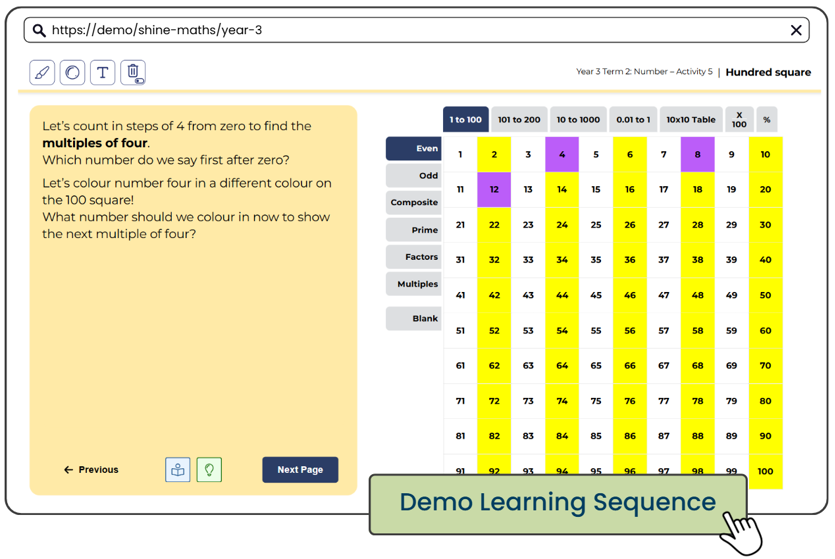
Task: Click the yellow cell number 36
Action: [x=630, y=260]
